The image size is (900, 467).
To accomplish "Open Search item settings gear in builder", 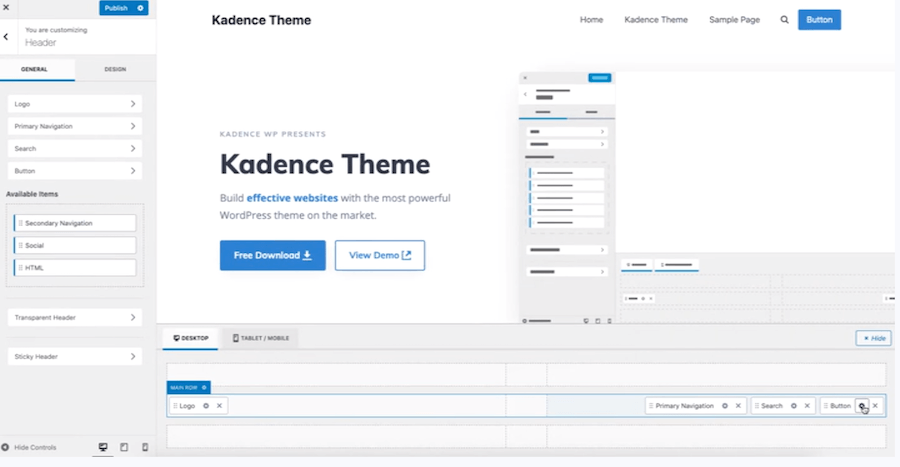I will pyautogui.click(x=794, y=406).
